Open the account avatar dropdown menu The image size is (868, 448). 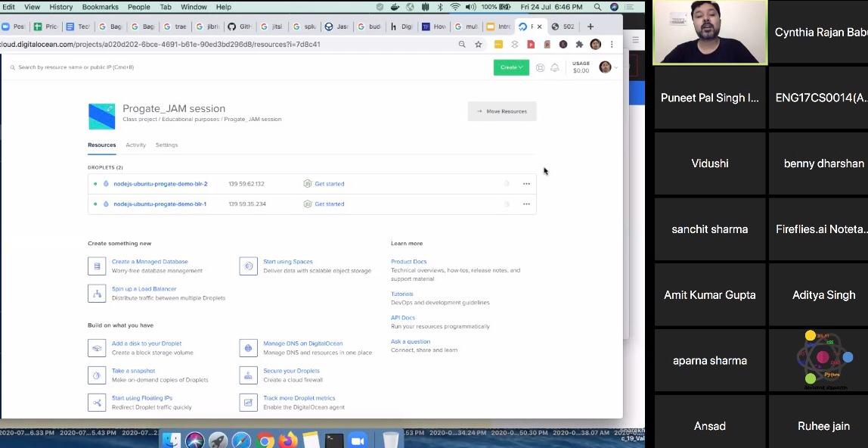tap(605, 67)
